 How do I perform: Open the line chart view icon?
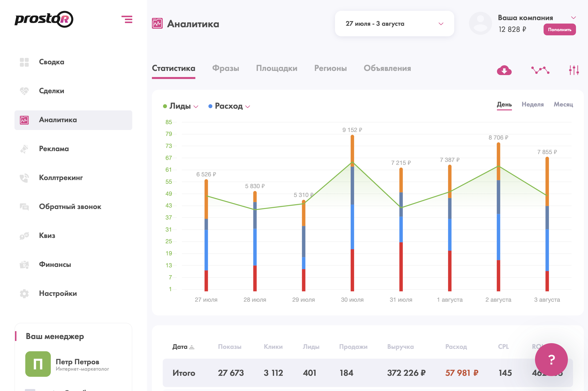[x=540, y=70]
